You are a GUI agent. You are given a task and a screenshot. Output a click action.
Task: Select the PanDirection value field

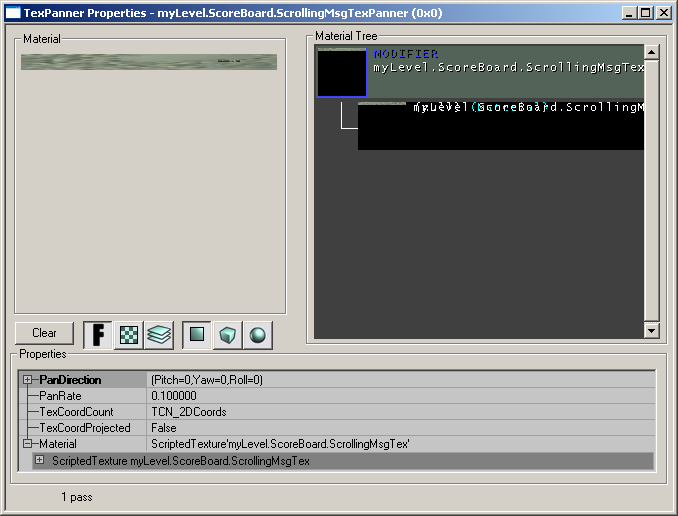coord(401,380)
